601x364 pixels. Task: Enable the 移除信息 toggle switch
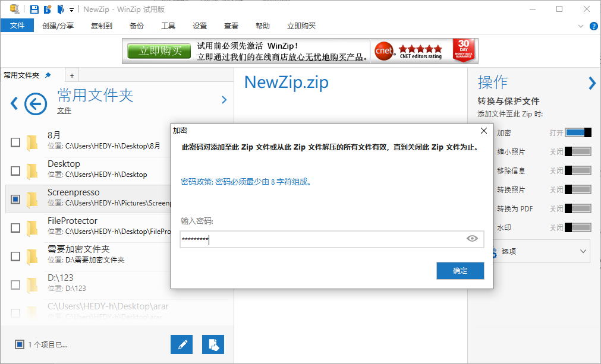(x=578, y=170)
